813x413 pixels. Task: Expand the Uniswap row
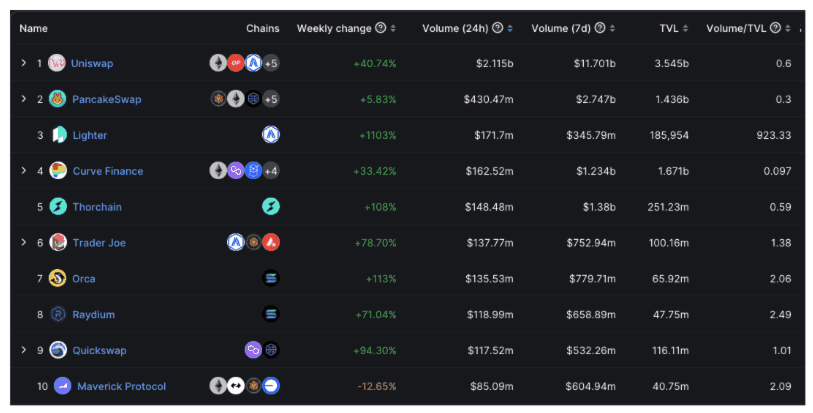click(24, 63)
